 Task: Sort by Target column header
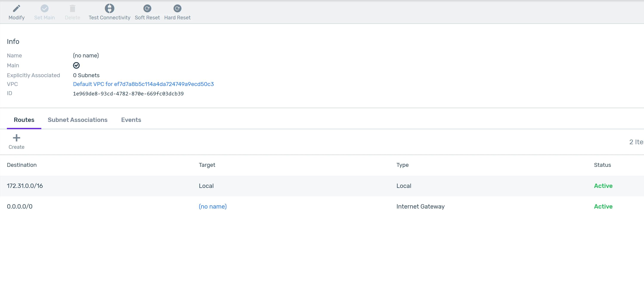click(x=207, y=165)
